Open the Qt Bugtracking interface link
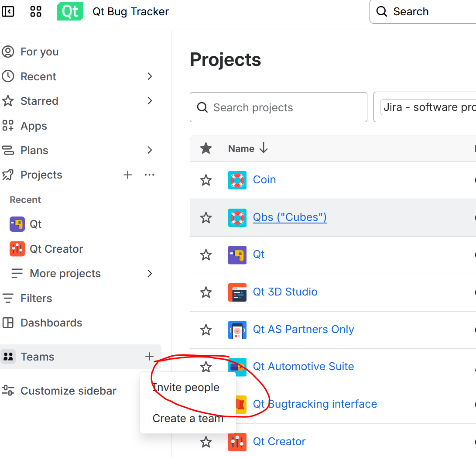The height and width of the screenshot is (457, 476). click(315, 404)
